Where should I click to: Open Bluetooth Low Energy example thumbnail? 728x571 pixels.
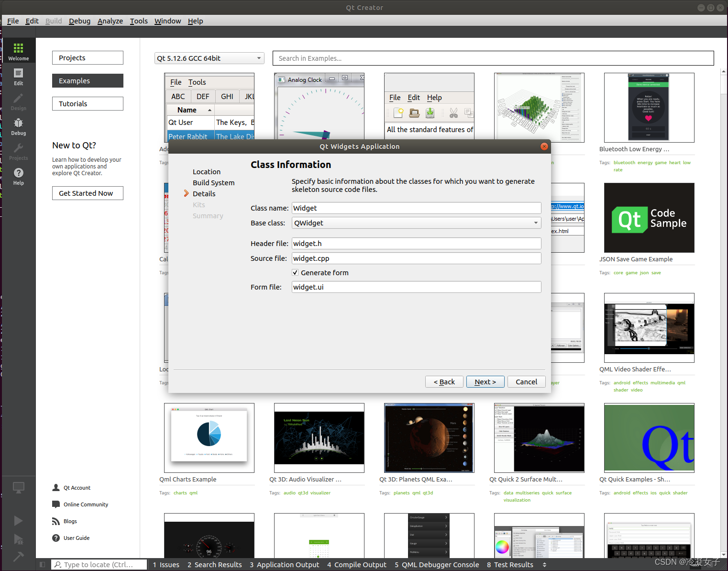(x=649, y=108)
